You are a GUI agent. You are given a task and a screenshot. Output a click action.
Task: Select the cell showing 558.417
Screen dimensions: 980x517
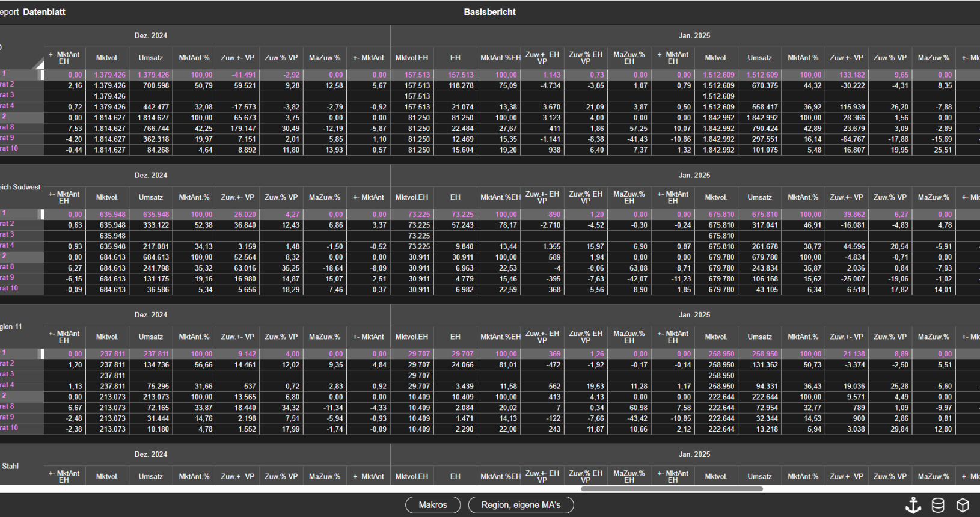point(760,107)
